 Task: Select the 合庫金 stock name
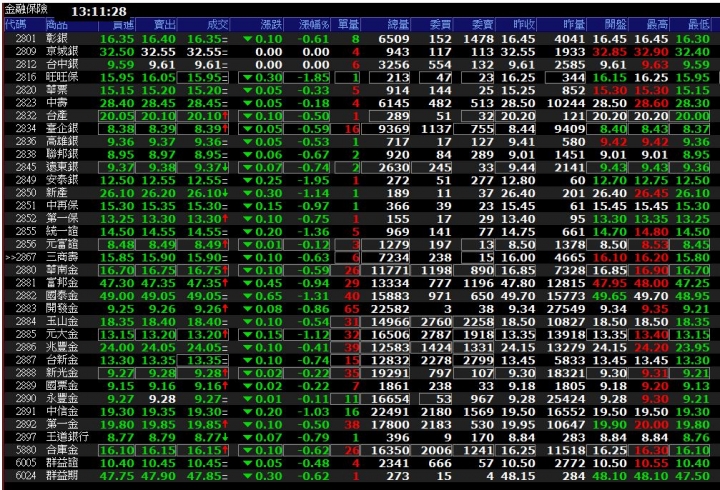[62, 450]
